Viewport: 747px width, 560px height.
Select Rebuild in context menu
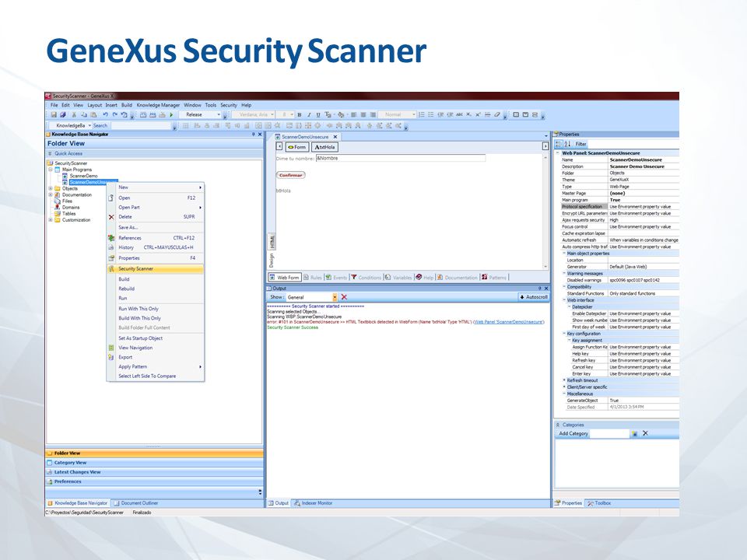pyautogui.click(x=156, y=289)
